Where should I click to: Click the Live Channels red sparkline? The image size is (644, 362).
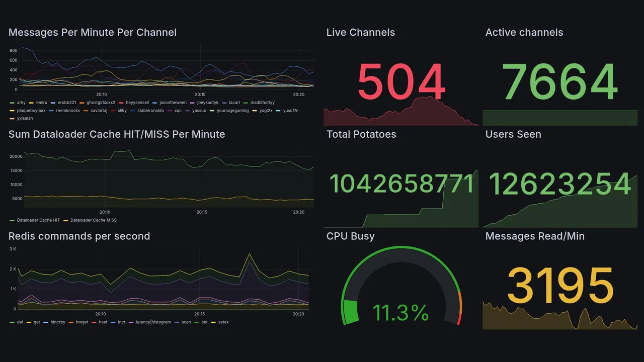[401, 112]
